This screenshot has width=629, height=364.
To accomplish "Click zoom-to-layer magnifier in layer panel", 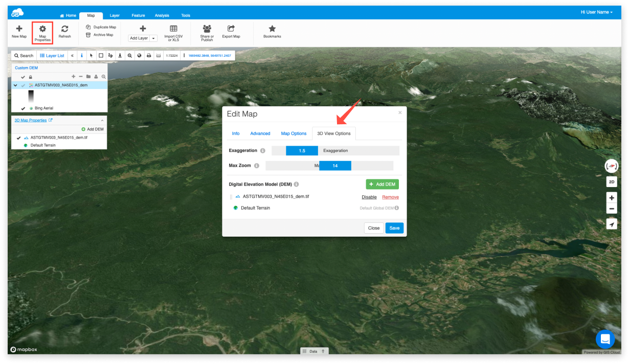I will click(x=103, y=76).
